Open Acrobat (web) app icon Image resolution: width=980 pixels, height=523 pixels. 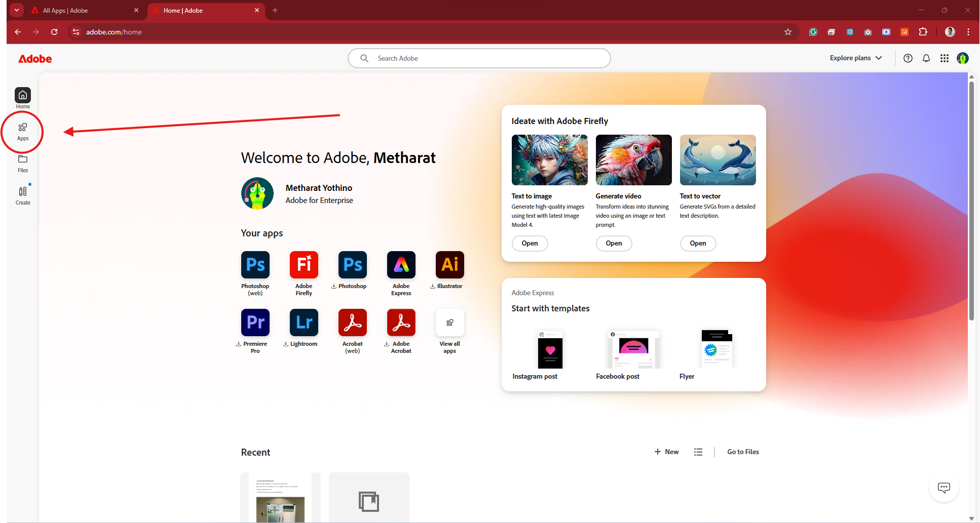tap(353, 323)
